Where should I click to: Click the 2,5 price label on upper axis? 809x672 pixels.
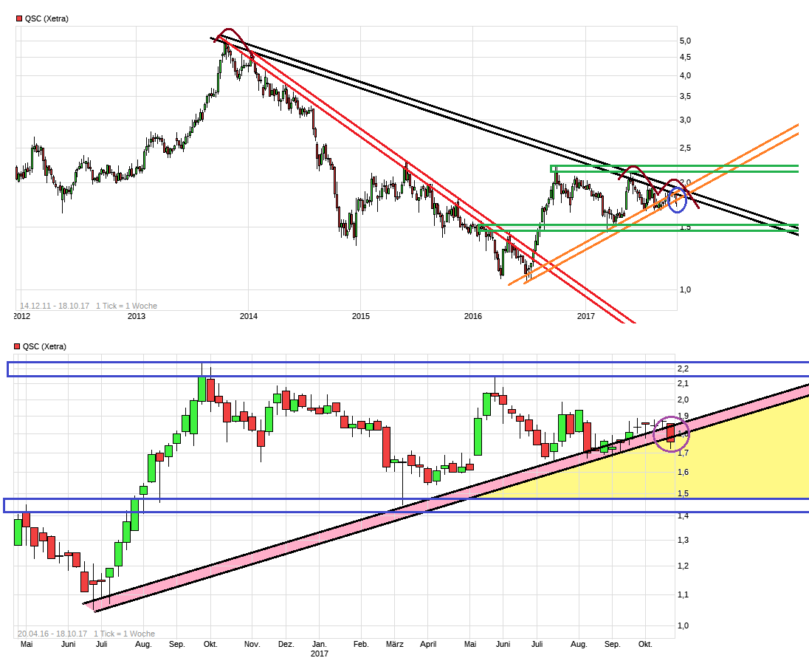click(685, 148)
